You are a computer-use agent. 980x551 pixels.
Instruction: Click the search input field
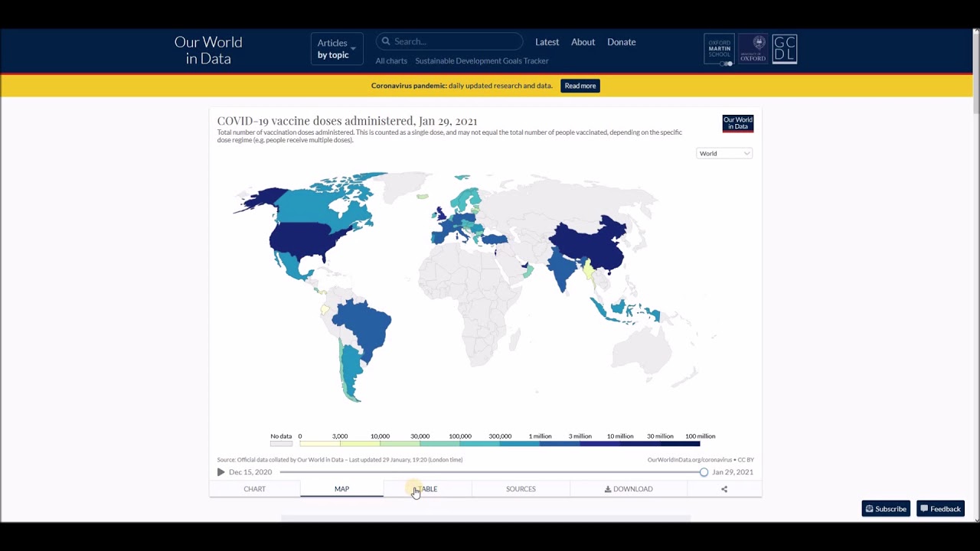coord(456,41)
